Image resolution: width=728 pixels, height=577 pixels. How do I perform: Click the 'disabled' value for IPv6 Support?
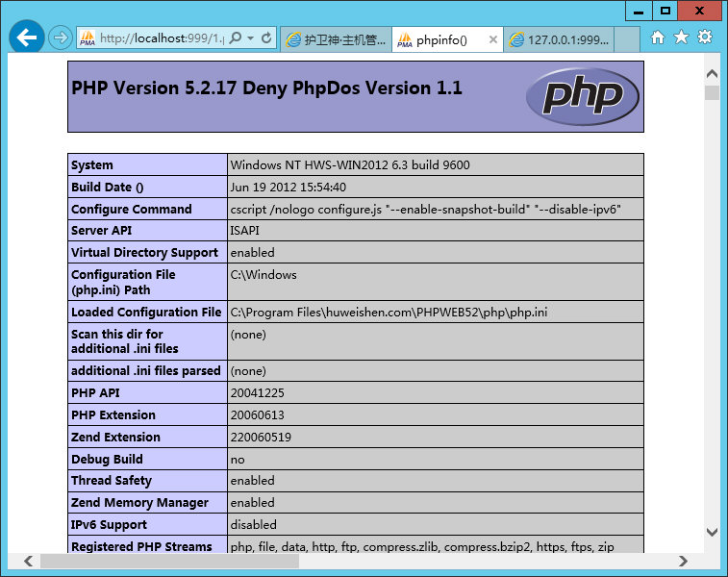tap(254, 524)
